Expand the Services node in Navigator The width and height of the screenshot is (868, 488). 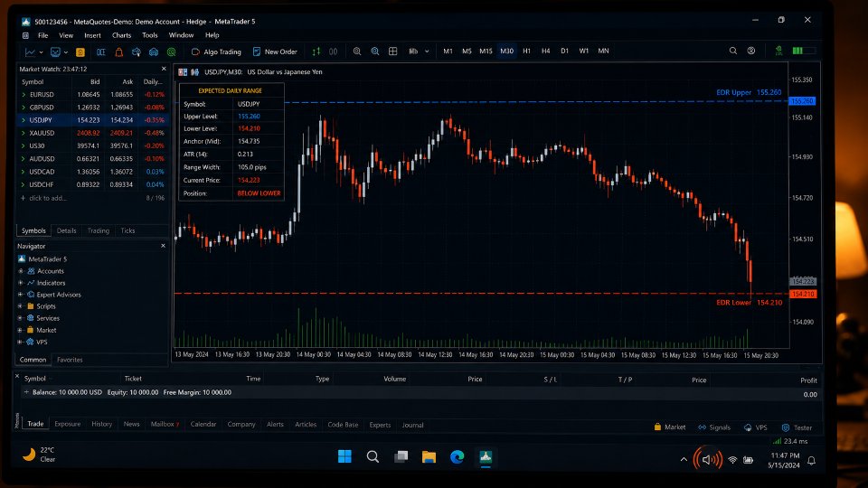[21, 318]
